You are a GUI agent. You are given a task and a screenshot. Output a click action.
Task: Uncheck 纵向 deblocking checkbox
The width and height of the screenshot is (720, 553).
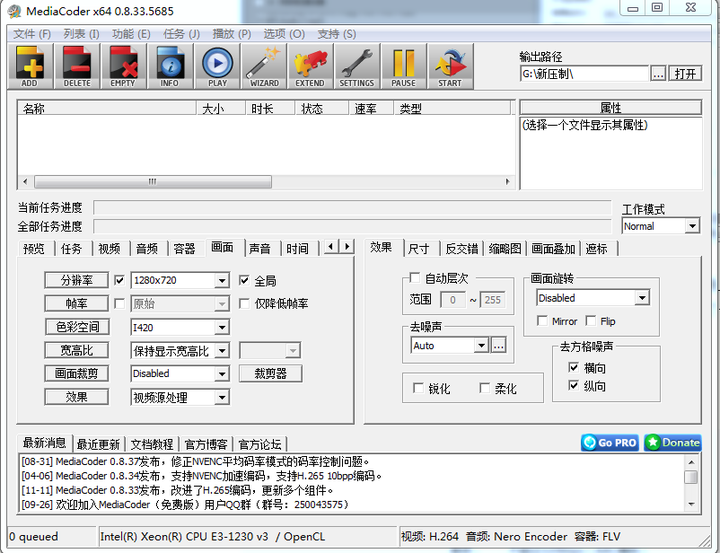point(574,385)
